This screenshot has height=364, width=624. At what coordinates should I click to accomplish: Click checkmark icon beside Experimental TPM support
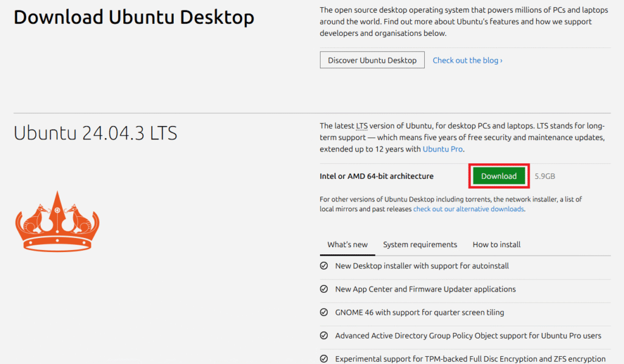[324, 359]
